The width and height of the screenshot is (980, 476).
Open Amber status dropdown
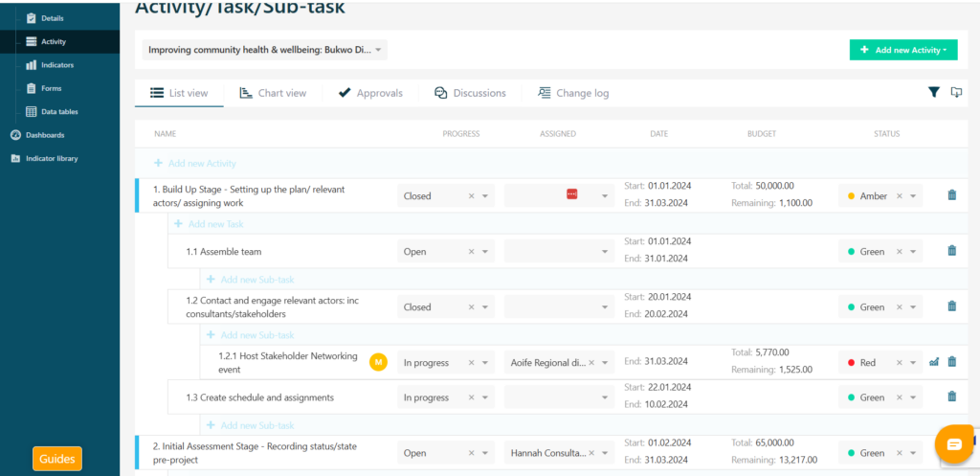click(914, 196)
